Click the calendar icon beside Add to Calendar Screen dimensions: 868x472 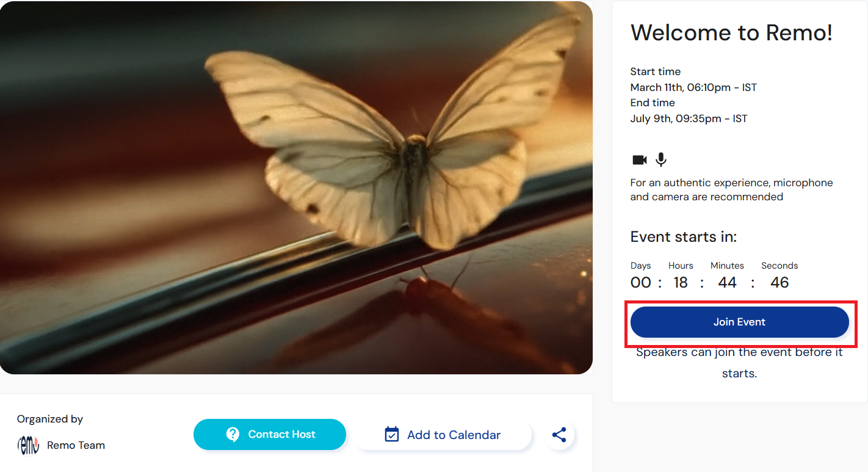point(391,434)
